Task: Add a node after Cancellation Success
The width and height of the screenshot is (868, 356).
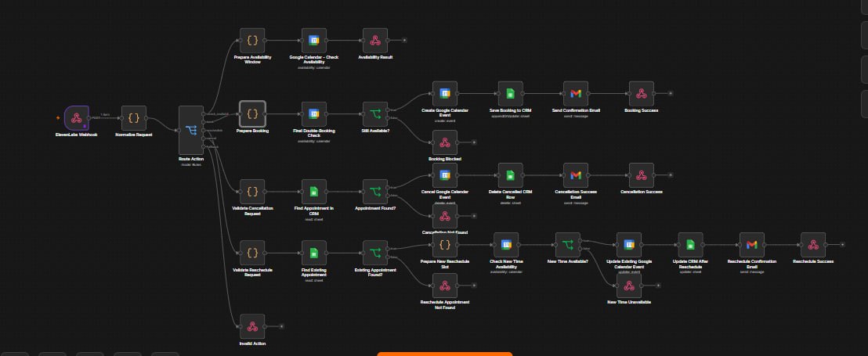Action: click(671, 174)
